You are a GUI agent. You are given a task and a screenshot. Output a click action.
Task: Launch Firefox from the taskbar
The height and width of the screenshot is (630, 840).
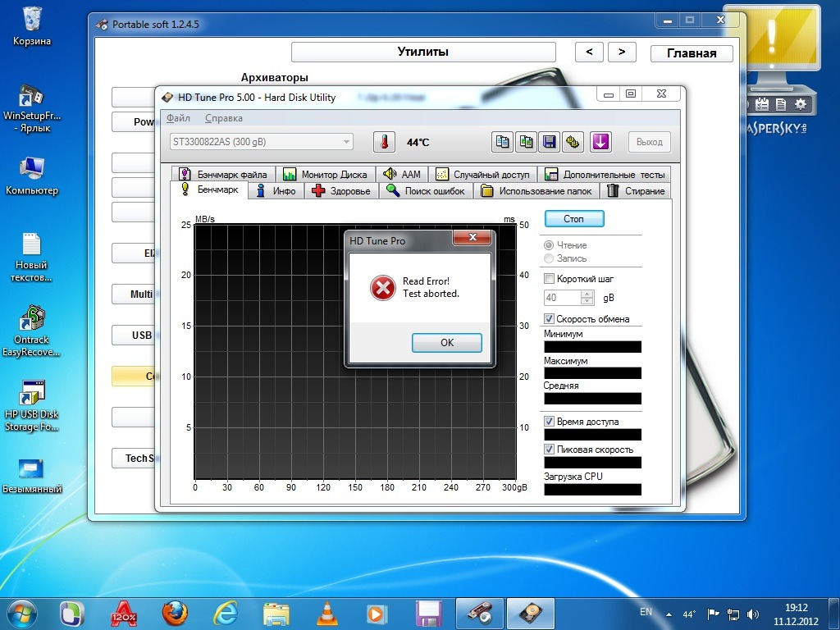pyautogui.click(x=175, y=614)
